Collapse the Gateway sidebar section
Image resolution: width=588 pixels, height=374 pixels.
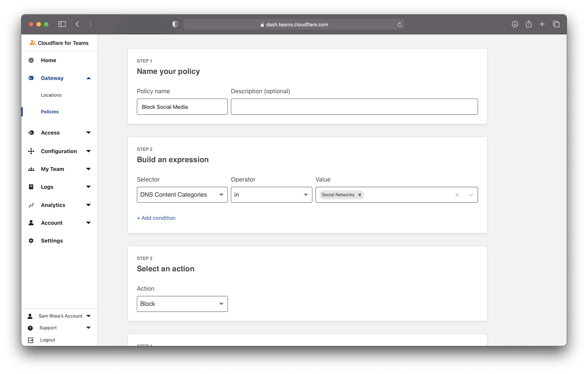[x=88, y=78]
